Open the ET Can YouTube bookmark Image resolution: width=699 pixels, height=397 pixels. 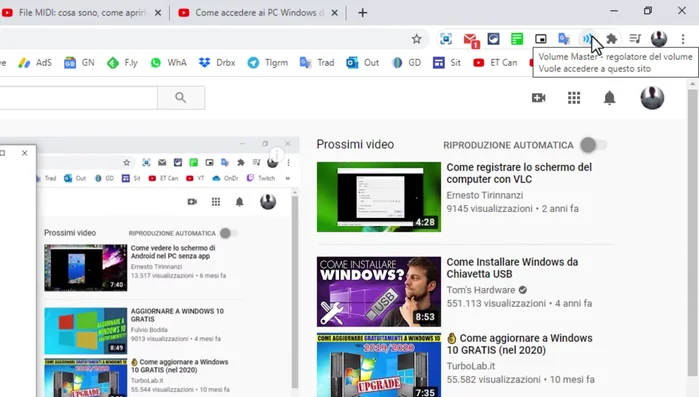point(495,63)
